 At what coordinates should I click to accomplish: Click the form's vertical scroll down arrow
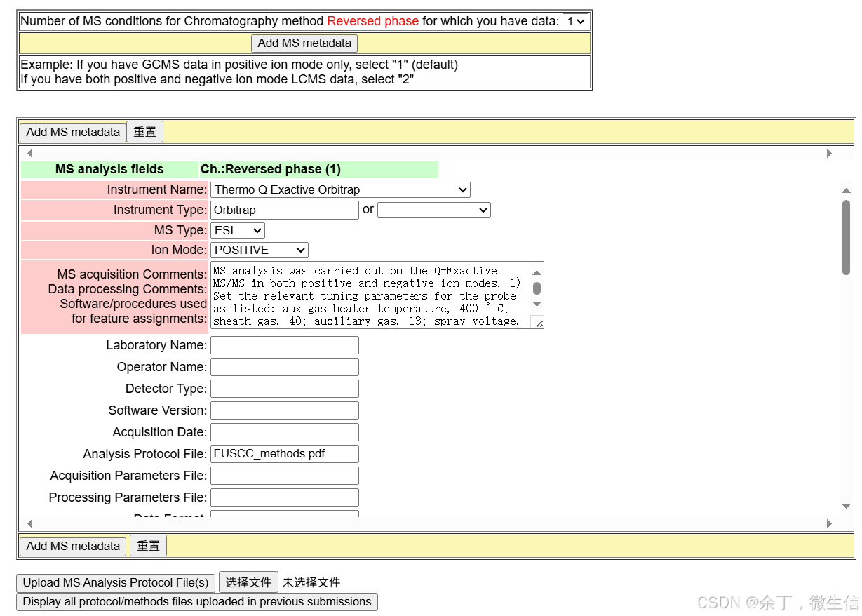[846, 506]
